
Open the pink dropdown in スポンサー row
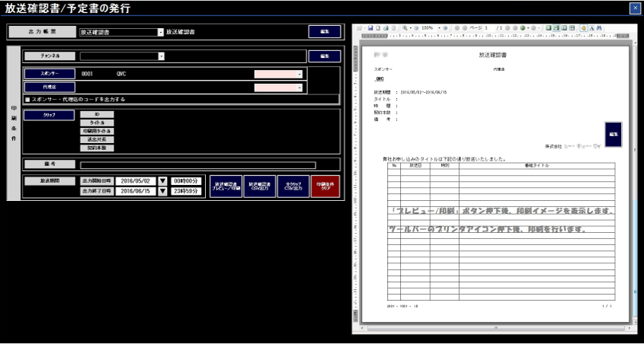tap(300, 75)
